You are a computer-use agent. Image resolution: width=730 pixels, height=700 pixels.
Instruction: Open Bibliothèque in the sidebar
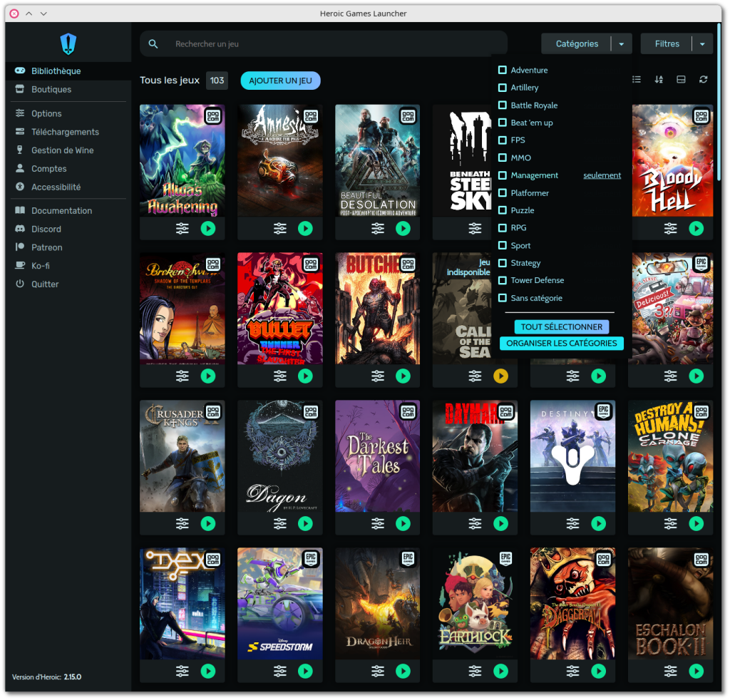click(68, 71)
